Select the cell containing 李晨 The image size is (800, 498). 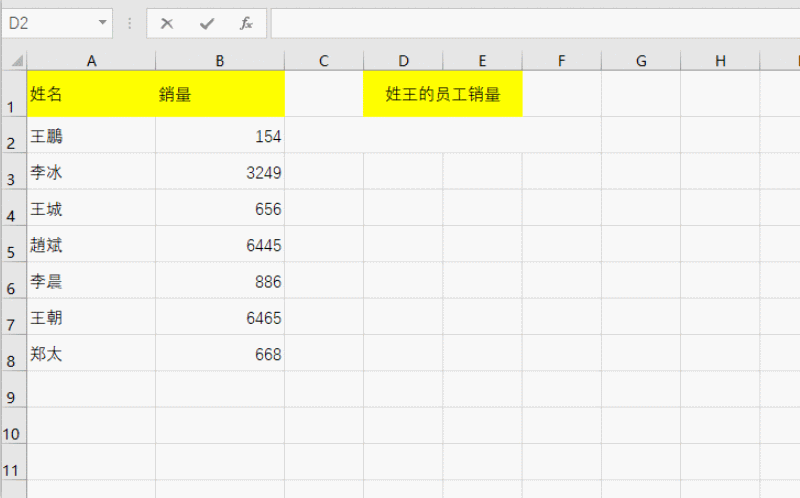tap(91, 281)
